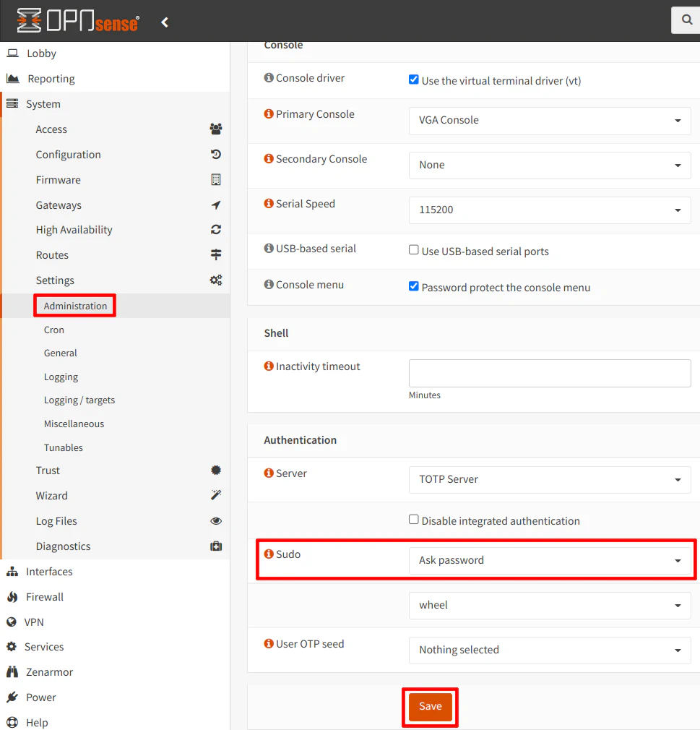Open the Primary Console dropdown
This screenshot has width=700, height=730.
pyautogui.click(x=550, y=121)
